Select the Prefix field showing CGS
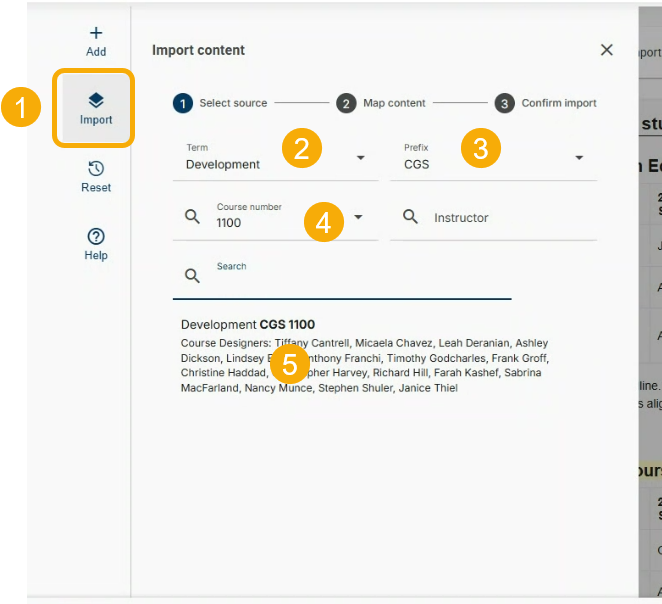662x604 pixels. (x=493, y=160)
